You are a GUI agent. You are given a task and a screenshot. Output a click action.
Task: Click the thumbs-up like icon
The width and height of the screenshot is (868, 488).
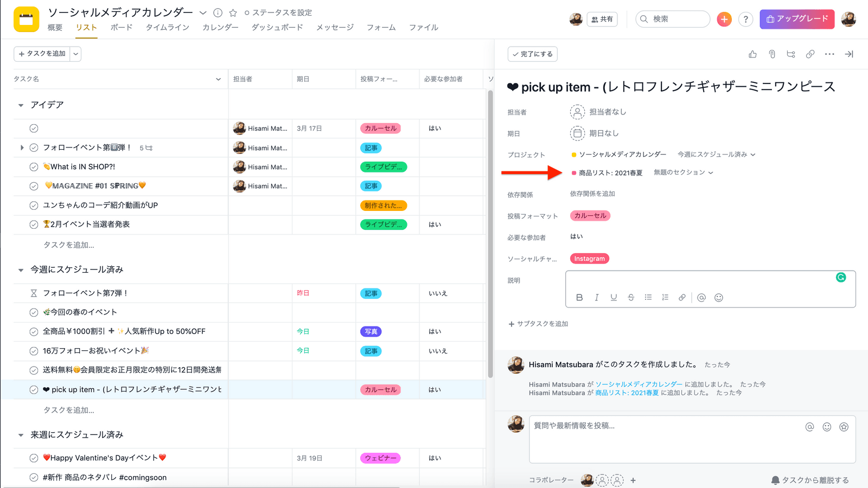[x=752, y=54]
